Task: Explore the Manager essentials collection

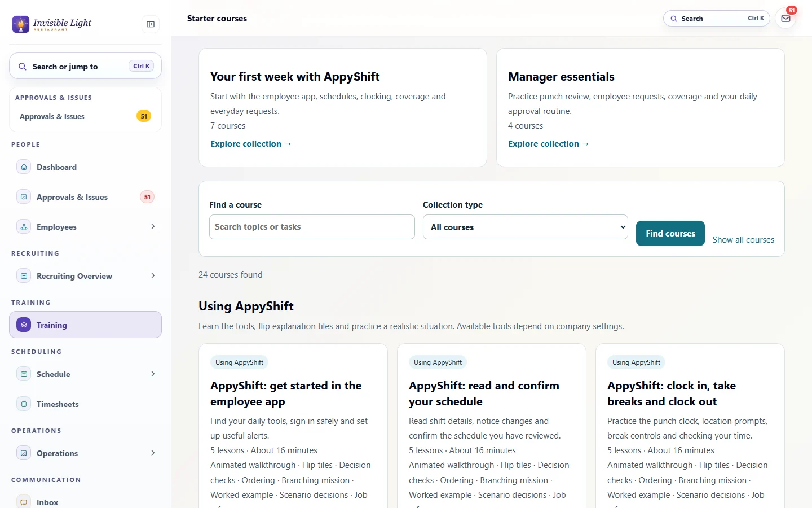Action: [x=549, y=144]
